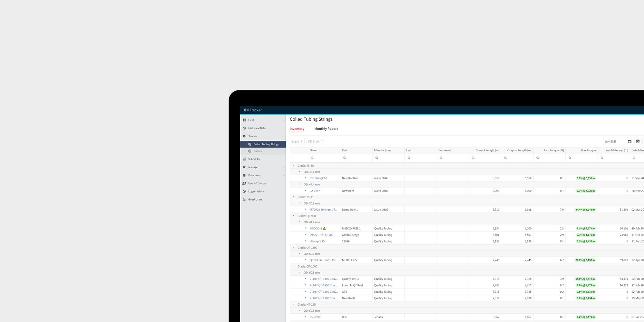The image size is (644, 322).
Task: Click the Tenaris manufacturer cell
Action: [388, 317]
